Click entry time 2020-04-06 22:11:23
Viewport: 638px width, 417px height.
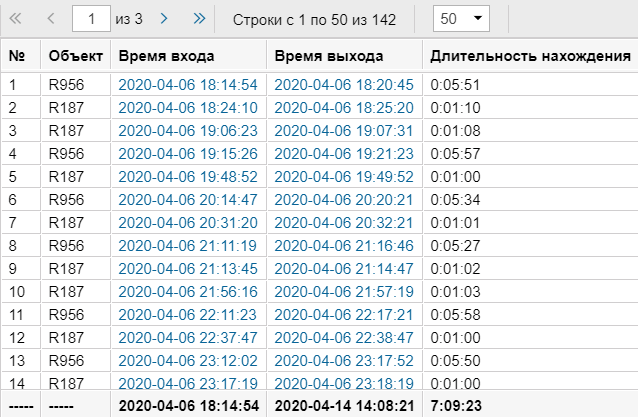click(x=188, y=313)
